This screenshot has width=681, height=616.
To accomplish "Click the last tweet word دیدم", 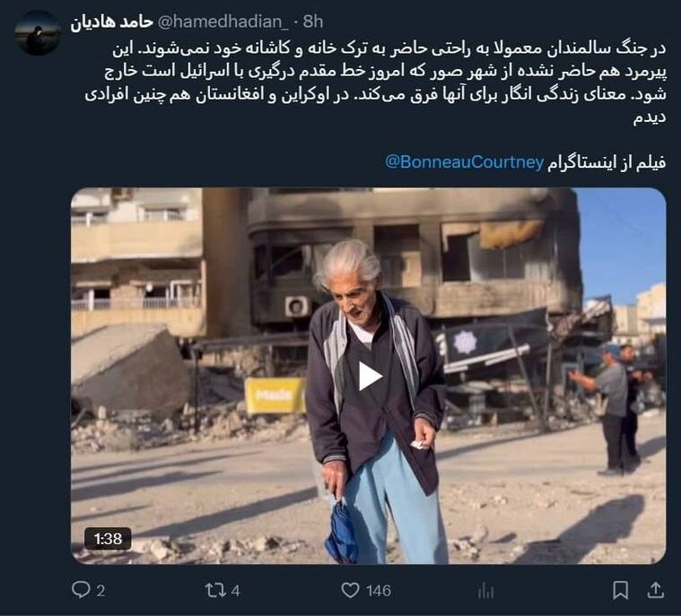I will click(649, 118).
